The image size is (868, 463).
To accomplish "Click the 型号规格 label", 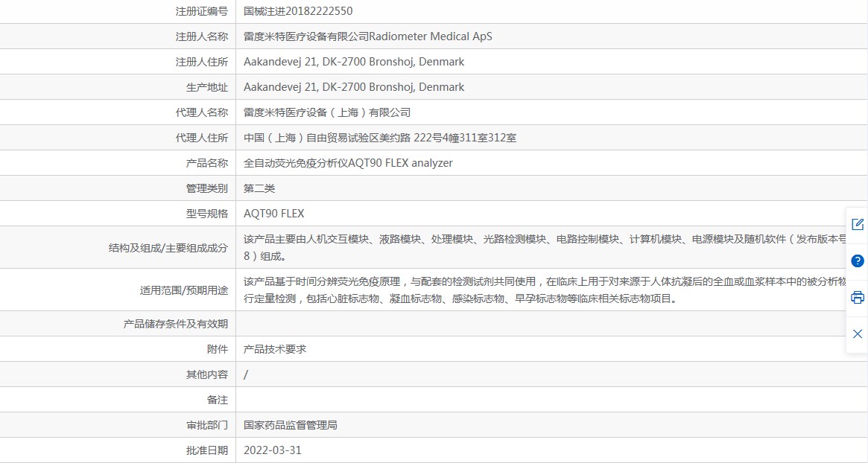I will pos(207,214).
